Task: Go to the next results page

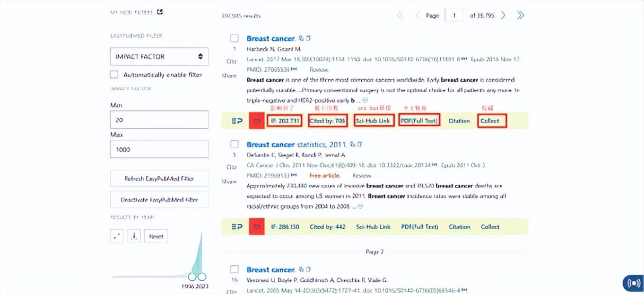Action: pyautogui.click(x=503, y=15)
